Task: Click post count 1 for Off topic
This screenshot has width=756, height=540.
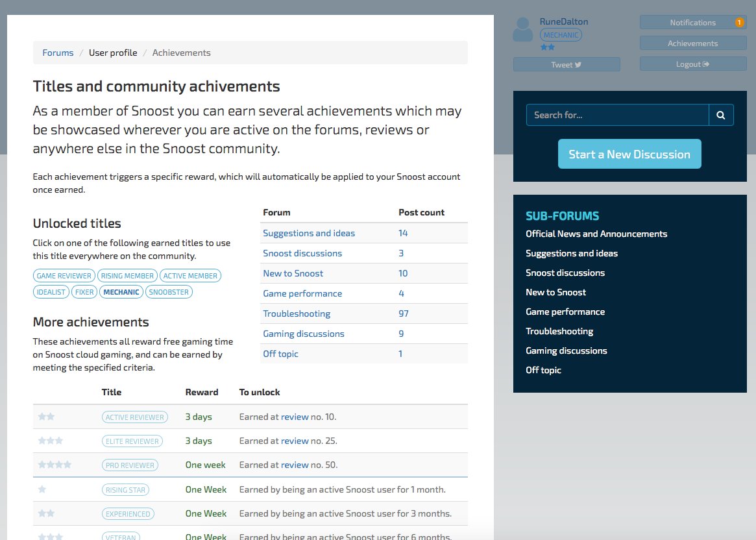Action: tap(400, 354)
